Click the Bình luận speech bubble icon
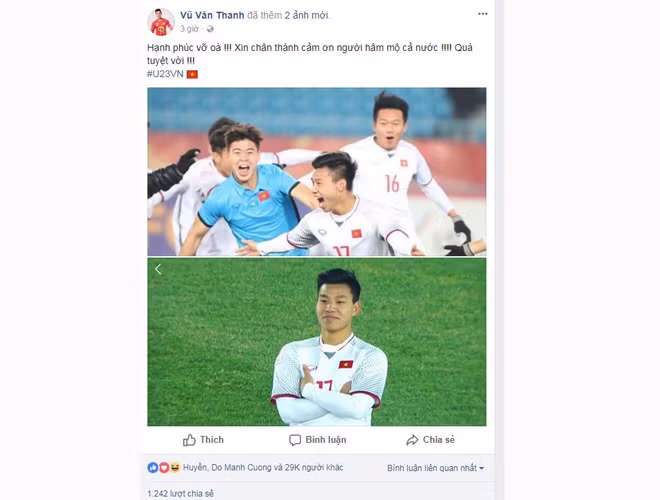Viewport: 660px width, 500px height. tap(295, 440)
